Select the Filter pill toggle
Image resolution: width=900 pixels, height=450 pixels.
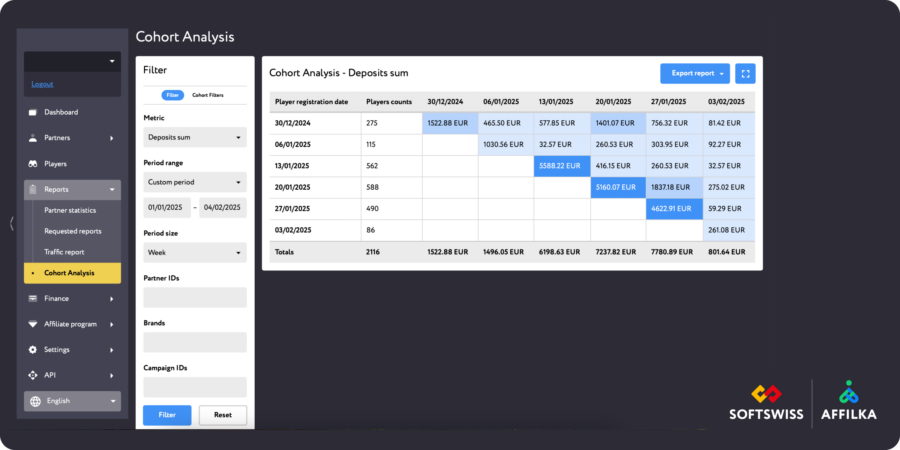tap(172, 95)
